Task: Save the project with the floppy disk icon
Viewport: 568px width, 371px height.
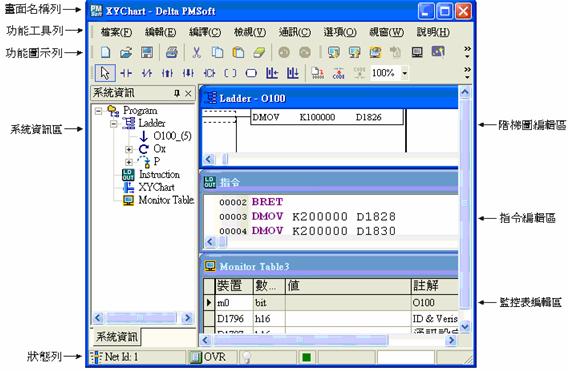Action: pyautogui.click(x=147, y=52)
